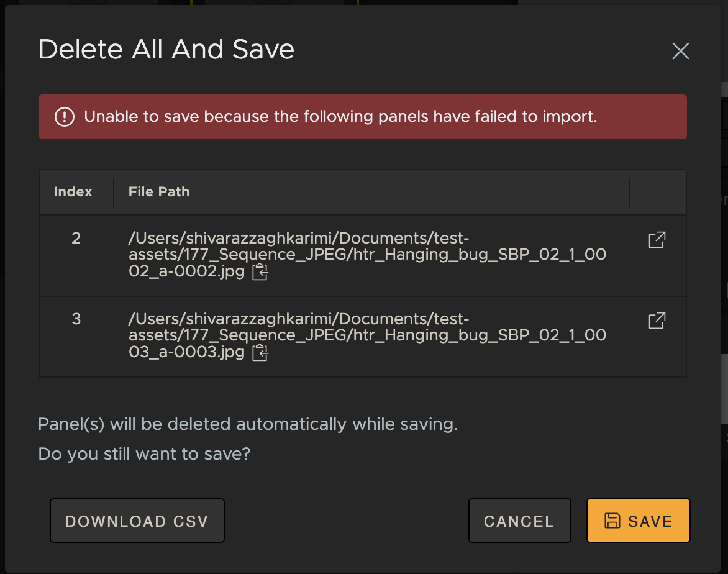
Task: Click the divider between Index and File Path headers
Action: (x=114, y=192)
